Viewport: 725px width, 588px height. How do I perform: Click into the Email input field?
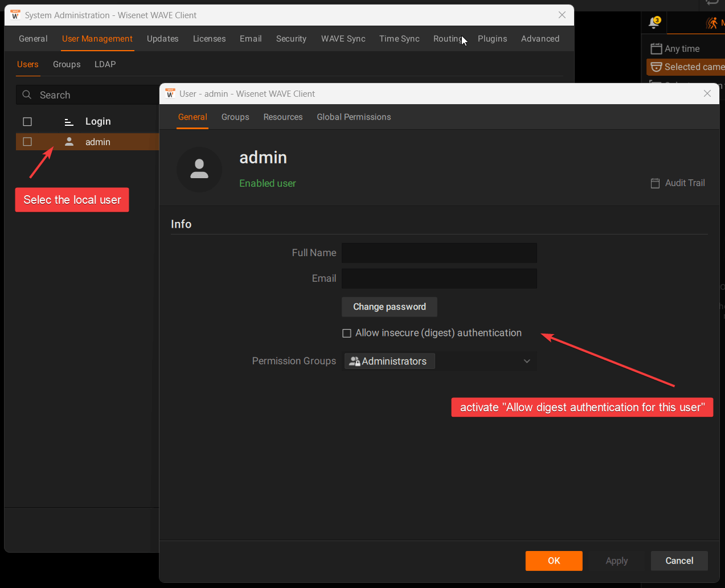439,278
